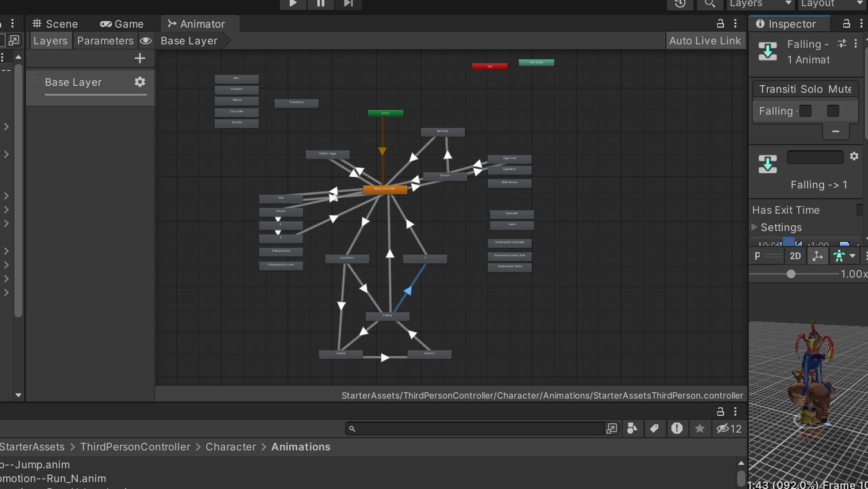Click the label filter icon in the Project browser

click(655, 429)
